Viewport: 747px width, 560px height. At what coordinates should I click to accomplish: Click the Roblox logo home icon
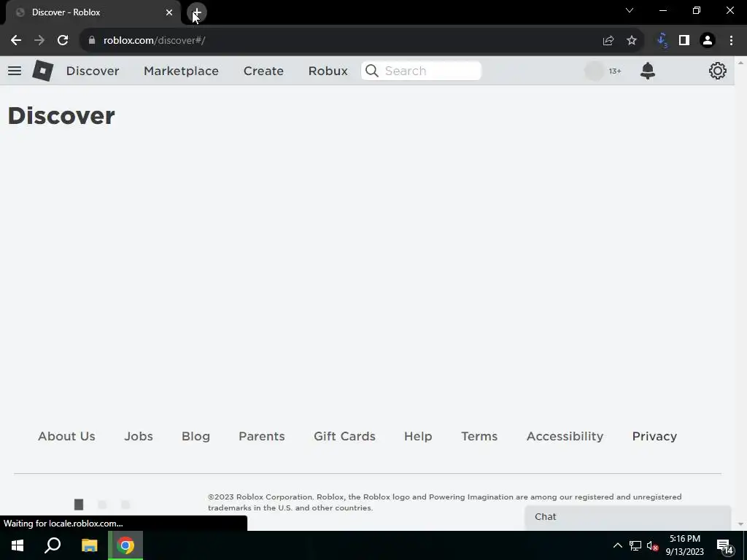(42, 71)
